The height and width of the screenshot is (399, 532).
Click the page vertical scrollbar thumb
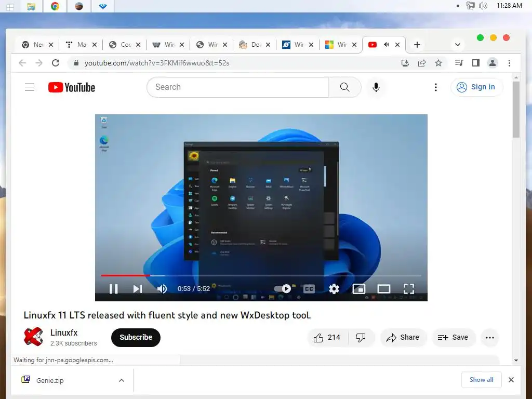(x=516, y=109)
